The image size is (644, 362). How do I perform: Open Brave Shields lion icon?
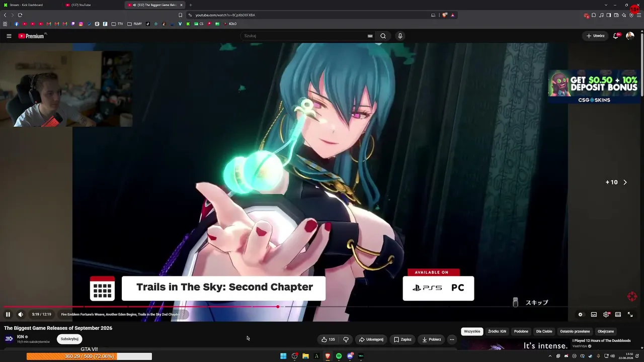[x=444, y=15]
